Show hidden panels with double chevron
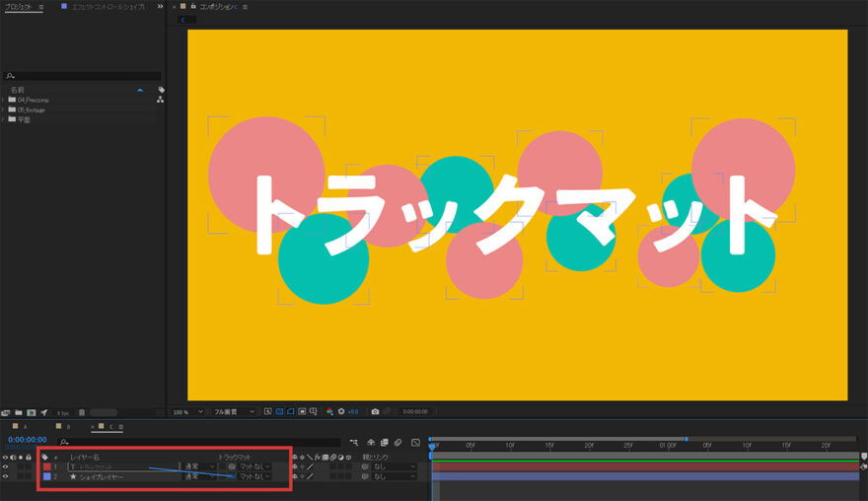This screenshot has width=868, height=501. [160, 7]
